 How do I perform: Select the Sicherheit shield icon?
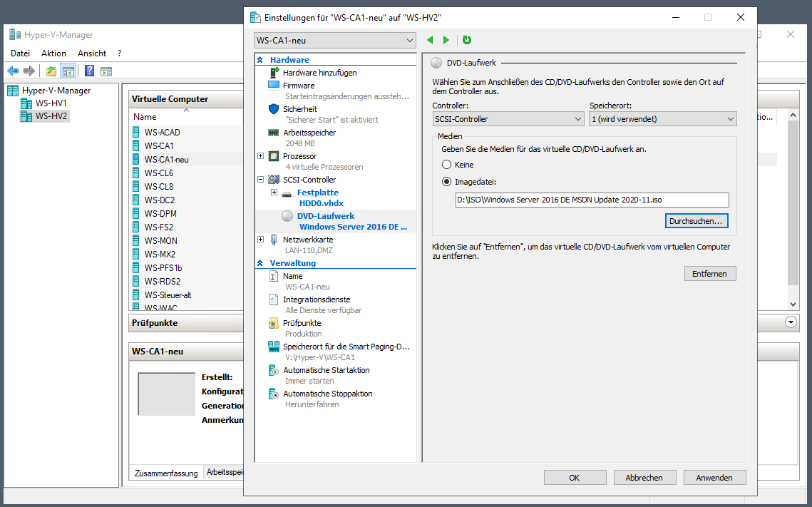point(274,109)
